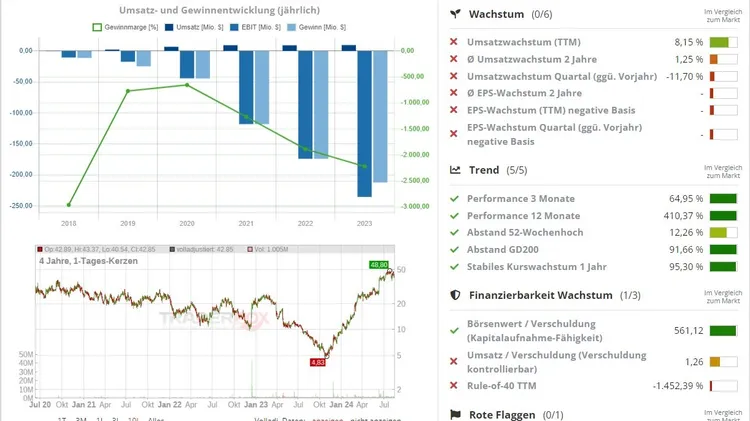Viewport: 750px width, 421px height.
Task: Click red X beside Umsatzwachstum Quartal (ggü. Vorjahr)
Action: (454, 76)
